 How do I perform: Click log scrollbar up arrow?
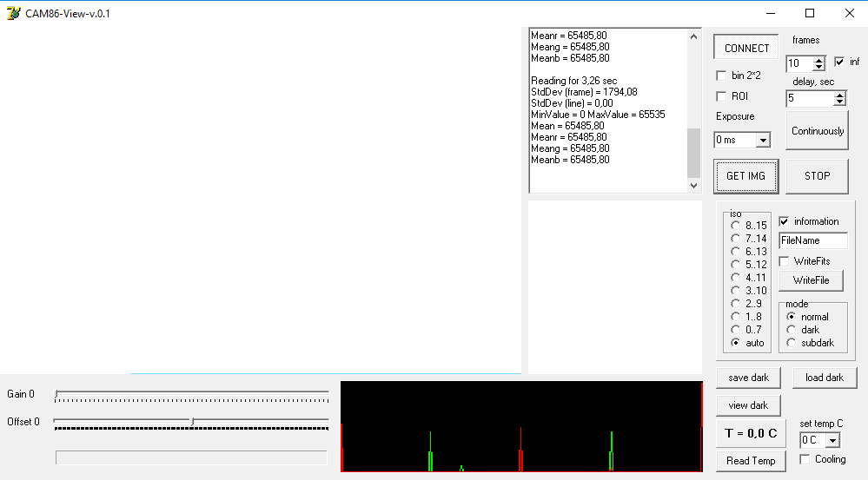pos(693,36)
